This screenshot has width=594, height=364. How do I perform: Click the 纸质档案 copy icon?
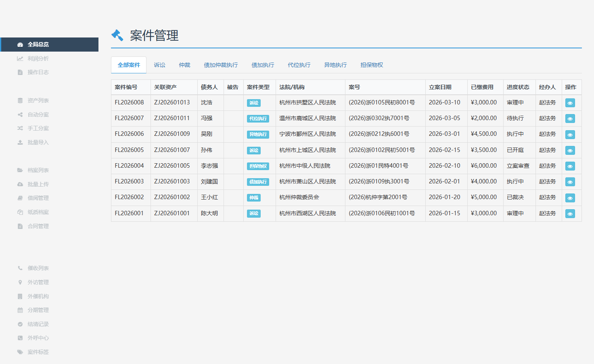[x=20, y=212]
